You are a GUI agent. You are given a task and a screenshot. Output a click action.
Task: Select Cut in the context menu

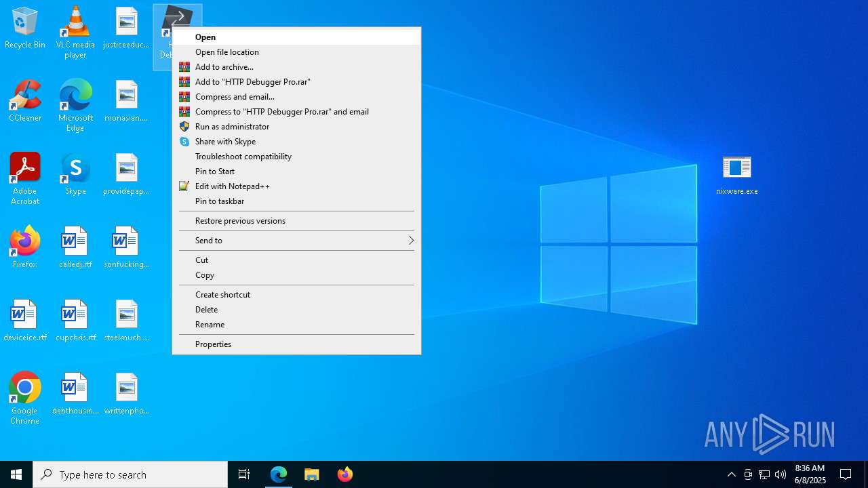296,260
